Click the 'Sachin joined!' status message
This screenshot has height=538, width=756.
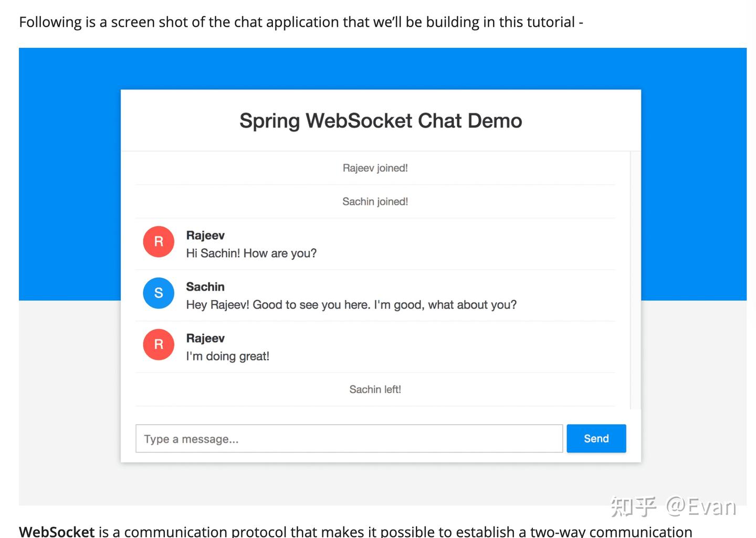[375, 201]
